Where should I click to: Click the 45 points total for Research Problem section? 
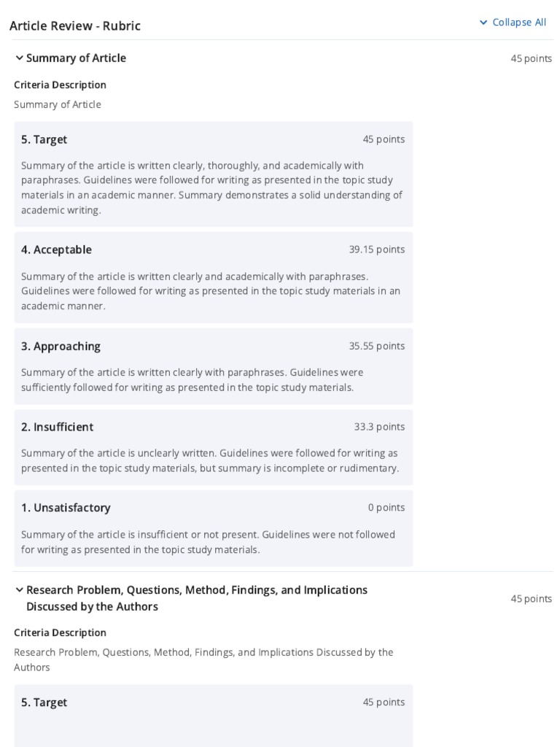point(531,599)
